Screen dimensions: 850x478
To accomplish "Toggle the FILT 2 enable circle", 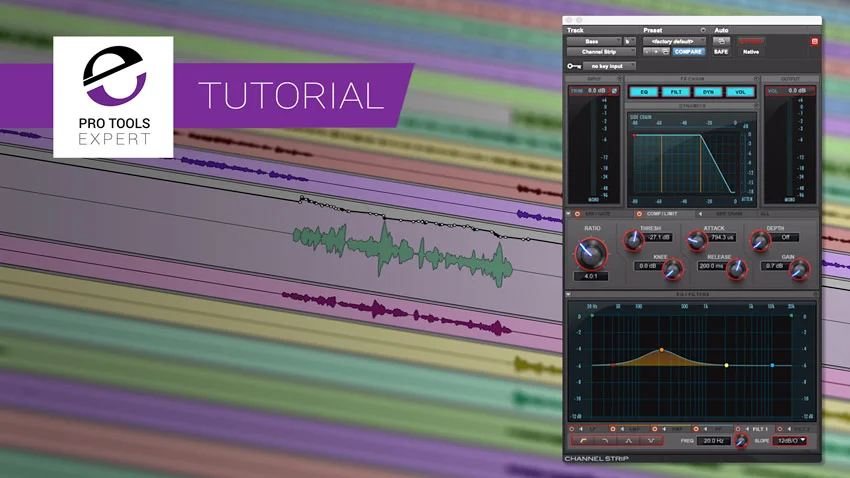I will (x=780, y=429).
